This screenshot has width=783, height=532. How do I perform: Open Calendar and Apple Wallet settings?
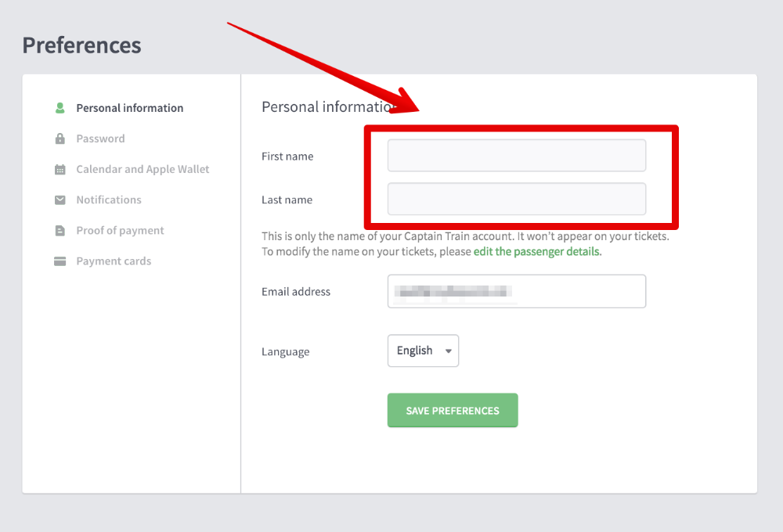coord(143,169)
